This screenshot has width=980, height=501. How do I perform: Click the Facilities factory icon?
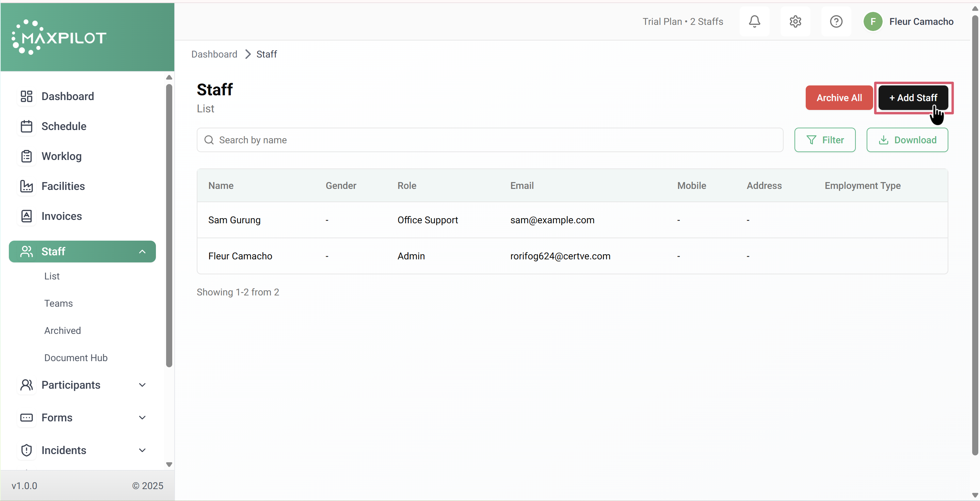click(26, 186)
